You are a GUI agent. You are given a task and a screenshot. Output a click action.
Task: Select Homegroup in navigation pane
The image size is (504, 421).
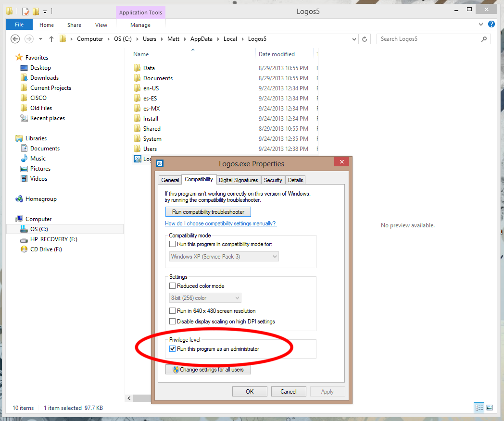coord(41,199)
